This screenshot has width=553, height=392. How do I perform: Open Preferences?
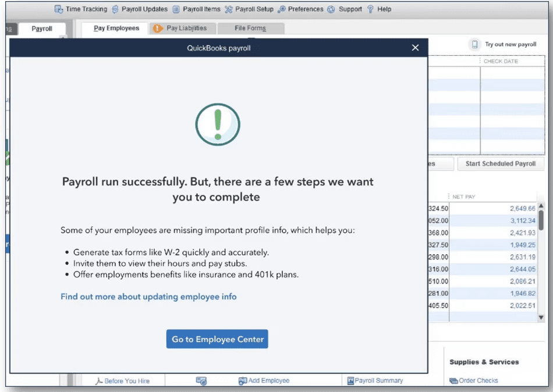click(306, 9)
